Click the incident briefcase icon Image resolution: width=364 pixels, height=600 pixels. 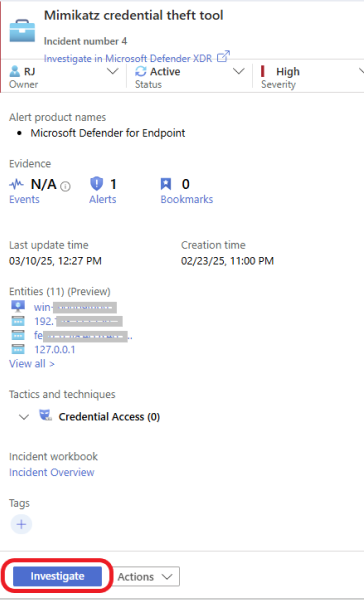click(22, 30)
